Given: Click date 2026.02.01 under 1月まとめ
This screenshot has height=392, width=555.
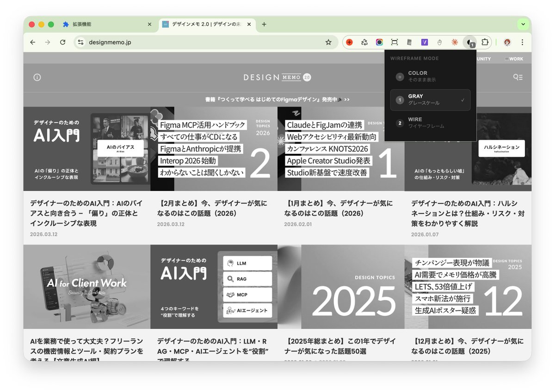Looking at the screenshot, I should 298,224.
